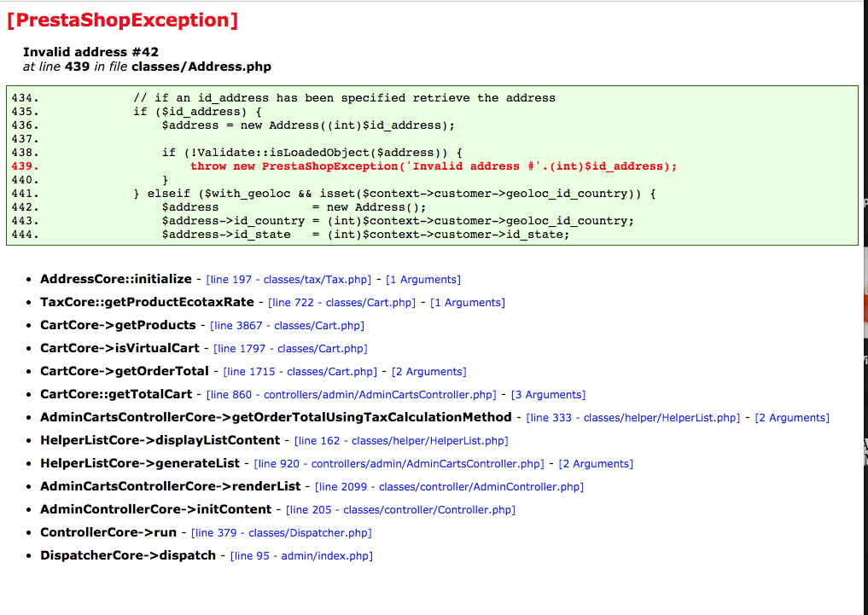Click code line 434 comment text

[344, 98]
